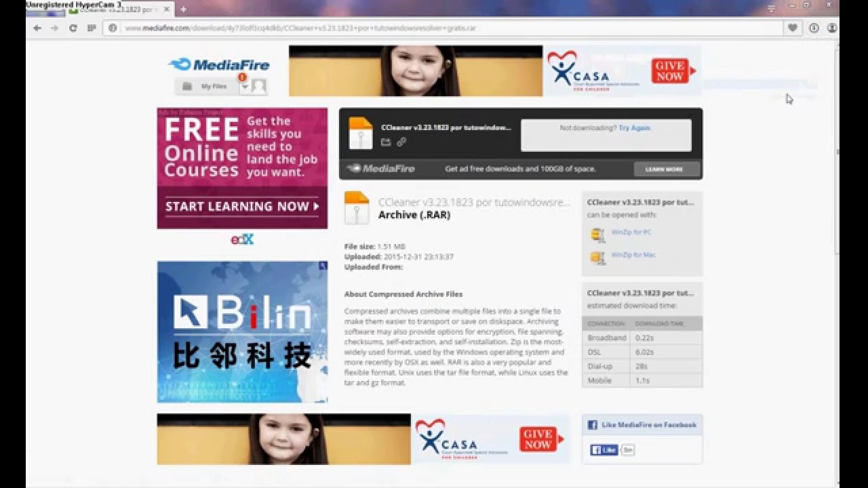Image resolution: width=868 pixels, height=488 pixels.
Task: Click save-to-folder icon under file name
Action: 386,142
